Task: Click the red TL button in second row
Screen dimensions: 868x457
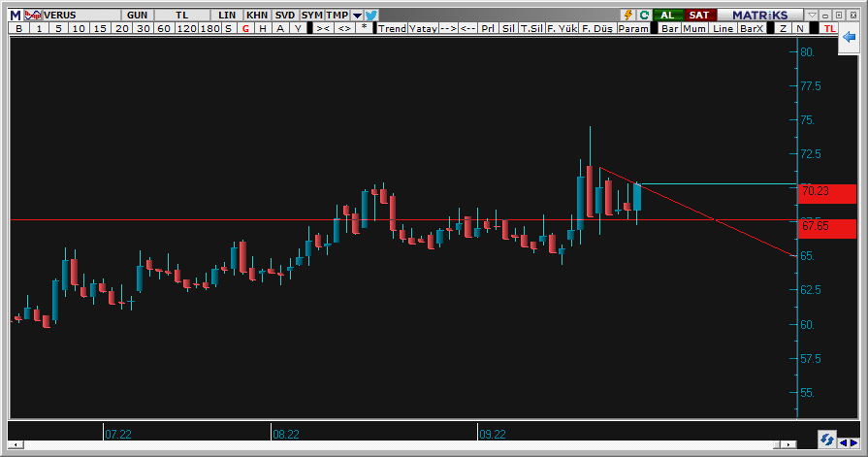Action: tap(829, 28)
